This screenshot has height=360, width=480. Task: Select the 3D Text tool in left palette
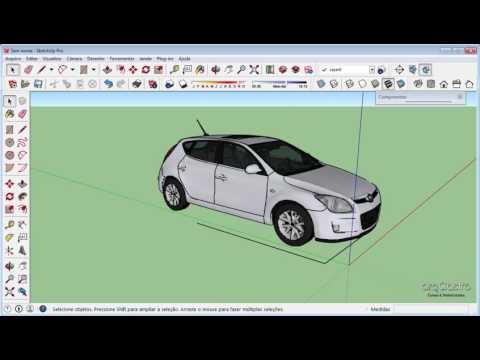tap(22, 250)
